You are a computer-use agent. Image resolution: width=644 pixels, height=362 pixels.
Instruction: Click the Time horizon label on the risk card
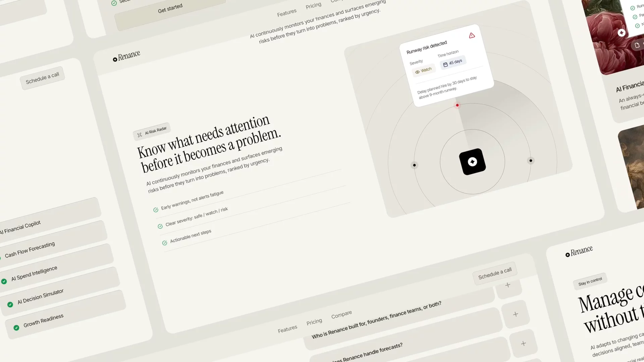click(x=448, y=54)
